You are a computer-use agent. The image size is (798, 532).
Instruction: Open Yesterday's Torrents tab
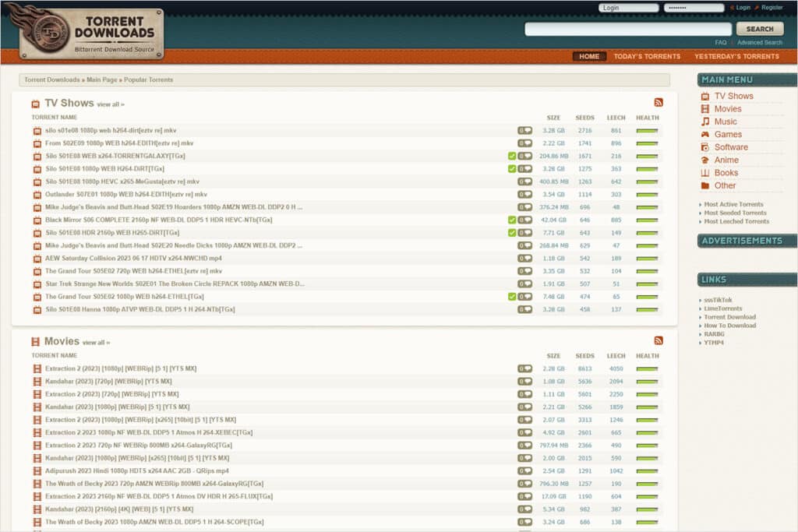[x=736, y=56]
